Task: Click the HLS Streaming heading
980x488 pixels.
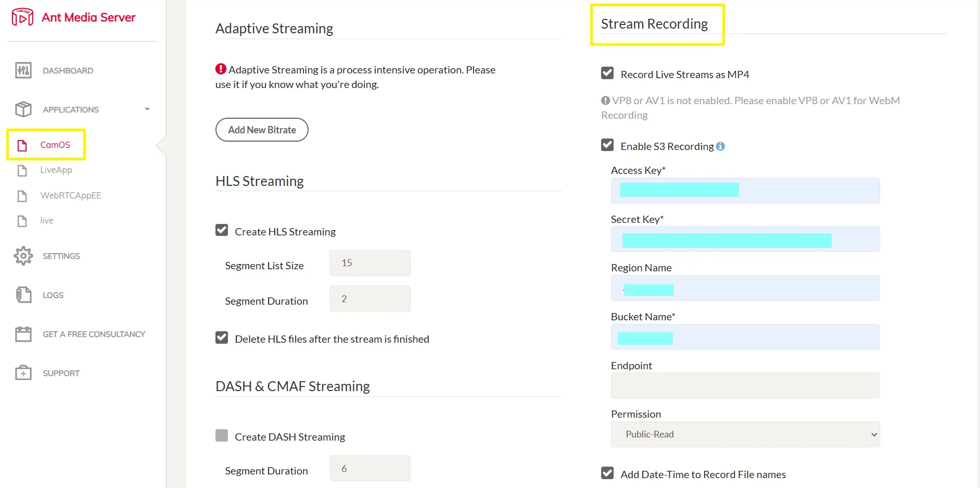Action: [x=260, y=181]
